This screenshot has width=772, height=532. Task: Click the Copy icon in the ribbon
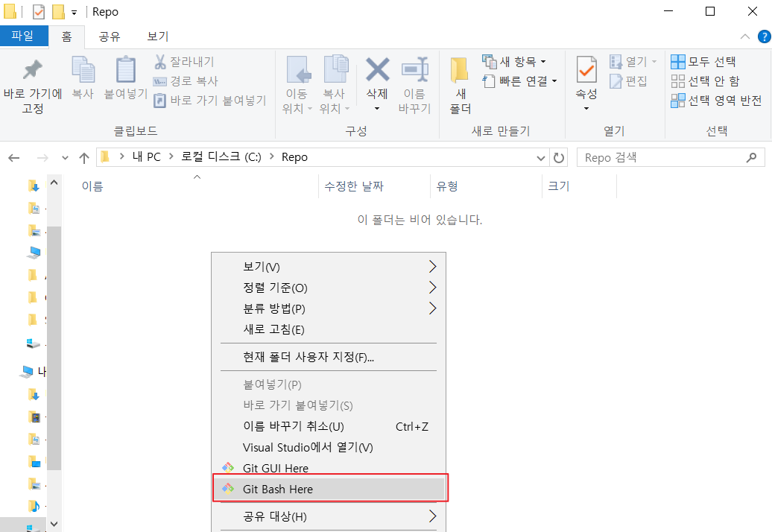[x=83, y=69]
